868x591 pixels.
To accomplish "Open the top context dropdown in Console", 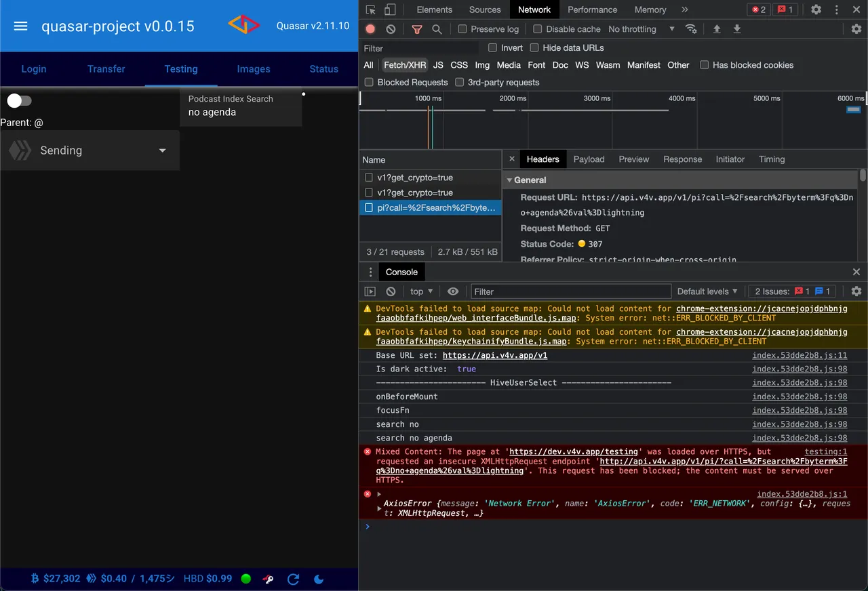I will click(422, 291).
